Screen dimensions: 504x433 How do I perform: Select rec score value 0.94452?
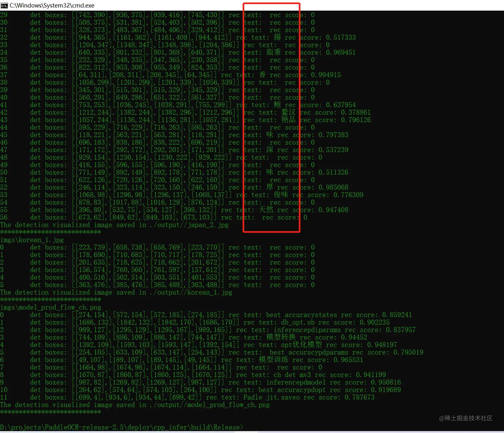354,337
